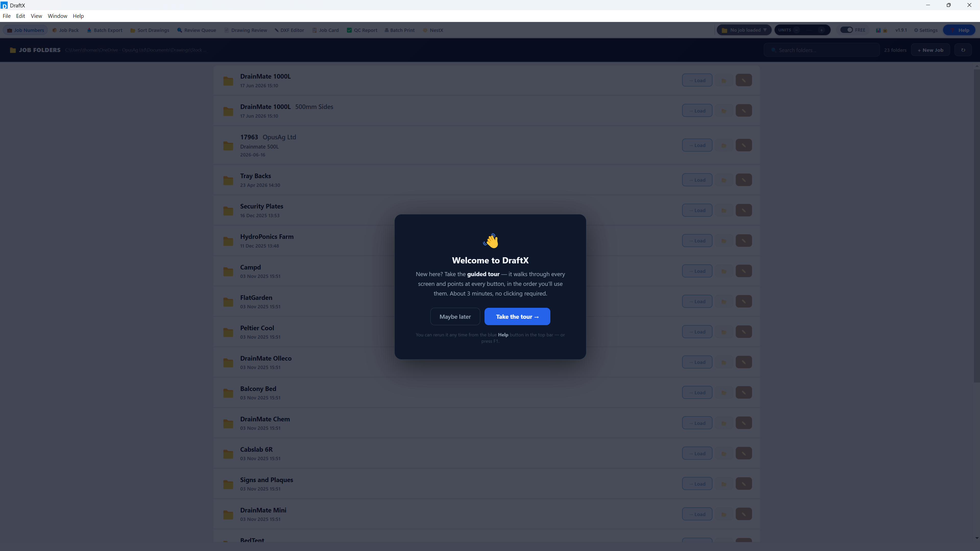Switch to the Drawing Review tab
This screenshot has height=551, width=980.
[x=246, y=30]
